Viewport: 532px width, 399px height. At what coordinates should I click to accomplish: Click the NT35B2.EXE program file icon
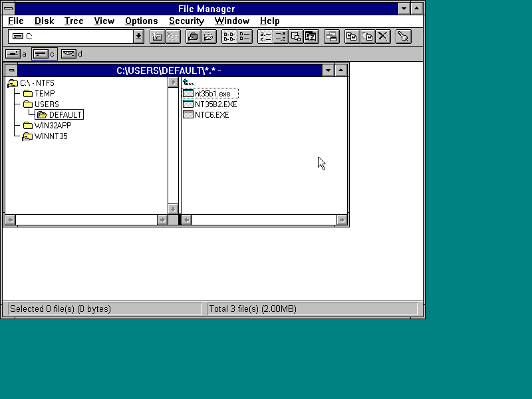click(188, 104)
